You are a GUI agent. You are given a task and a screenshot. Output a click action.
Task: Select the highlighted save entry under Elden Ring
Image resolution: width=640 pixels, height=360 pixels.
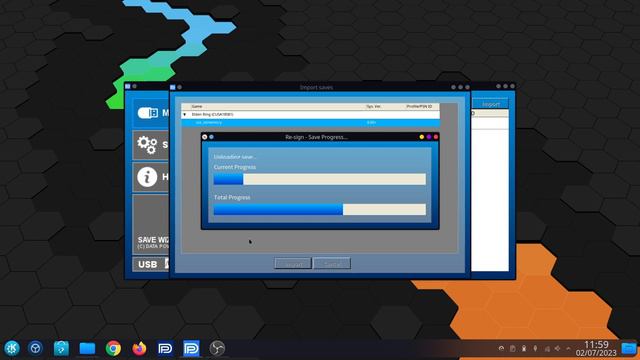pos(311,122)
